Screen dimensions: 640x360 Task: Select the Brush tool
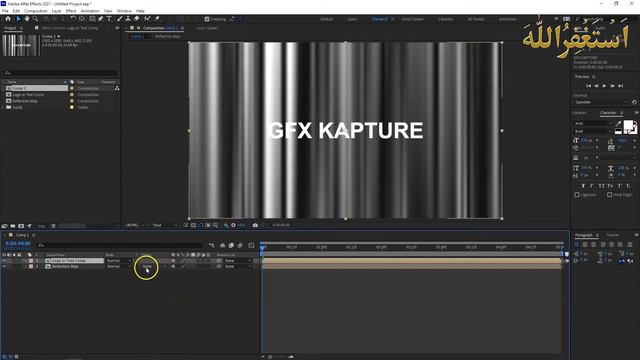point(120,19)
